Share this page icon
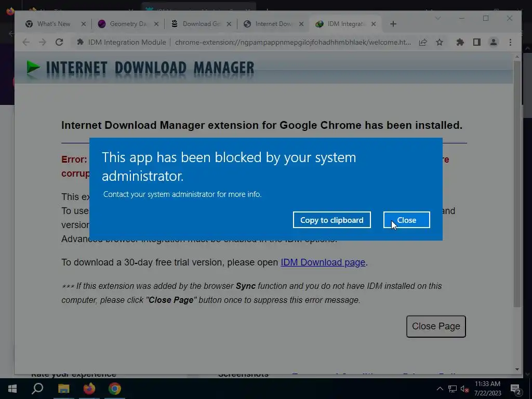 pyautogui.click(x=423, y=42)
